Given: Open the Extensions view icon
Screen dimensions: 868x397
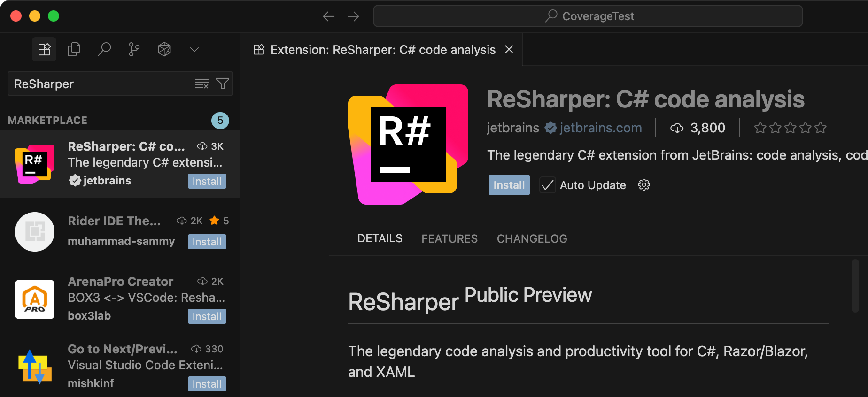Looking at the screenshot, I should point(44,49).
